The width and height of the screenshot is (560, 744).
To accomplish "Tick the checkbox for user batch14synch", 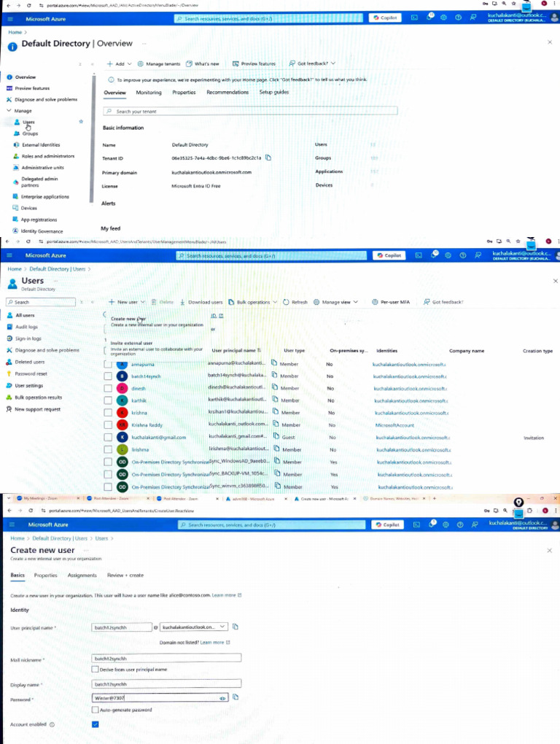I will click(x=108, y=376).
